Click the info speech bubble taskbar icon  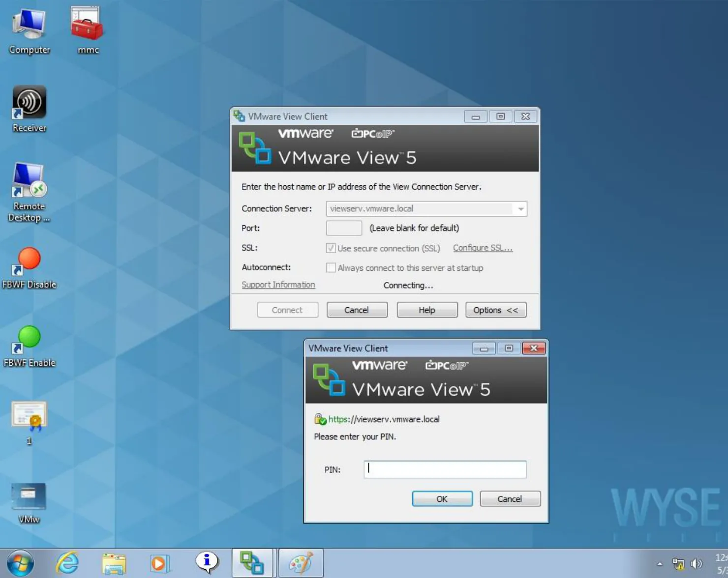pos(207,563)
